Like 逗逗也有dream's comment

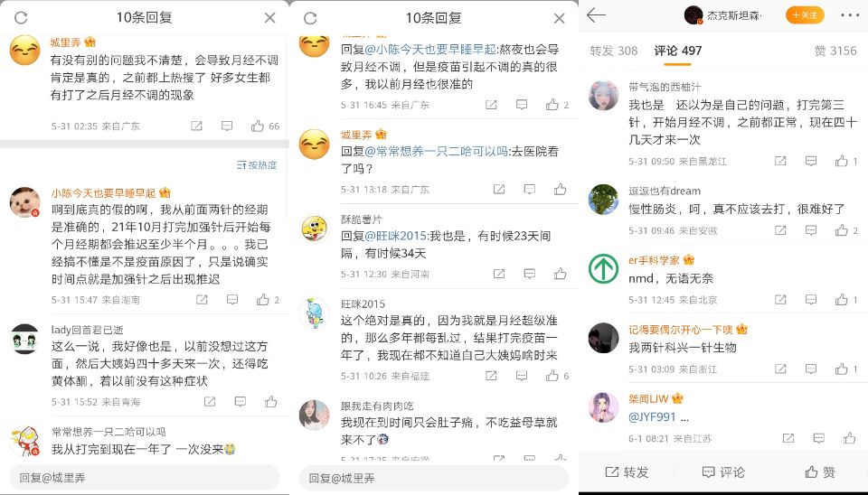(842, 230)
